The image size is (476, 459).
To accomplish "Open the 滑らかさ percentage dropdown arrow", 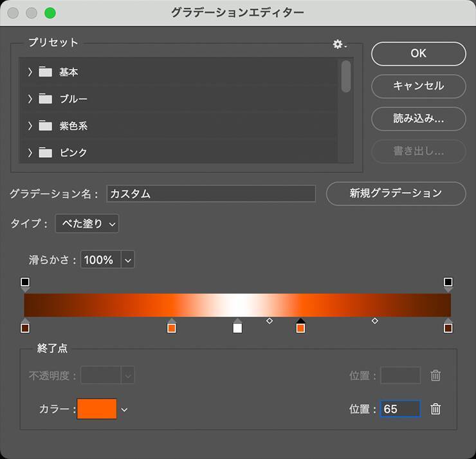I will [x=127, y=260].
